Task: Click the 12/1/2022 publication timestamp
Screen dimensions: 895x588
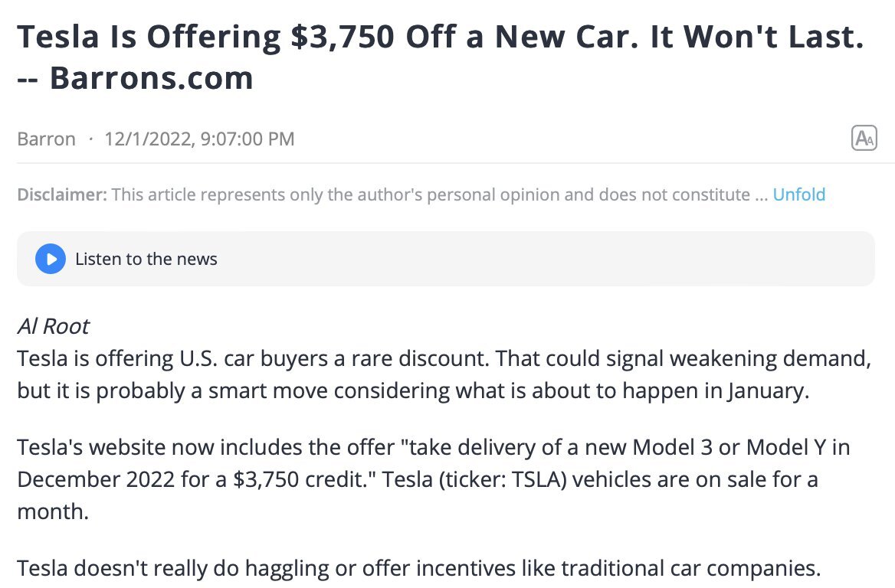Action: point(199,139)
